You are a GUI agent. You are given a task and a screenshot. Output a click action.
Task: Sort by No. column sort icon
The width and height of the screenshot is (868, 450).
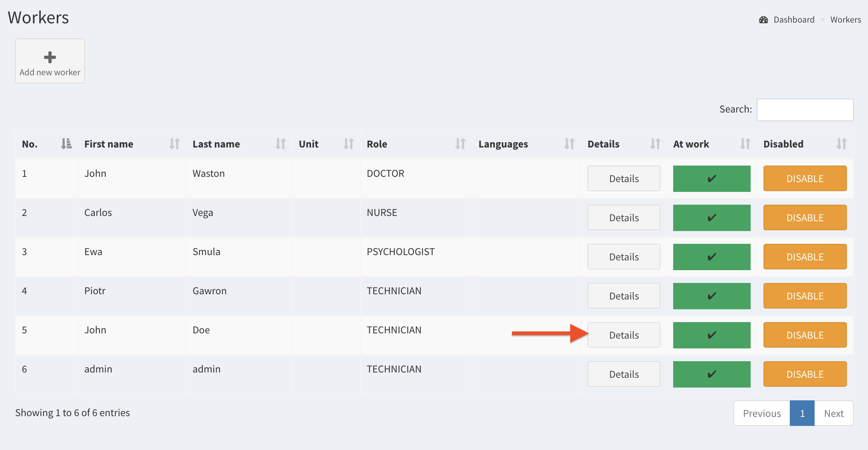point(66,144)
